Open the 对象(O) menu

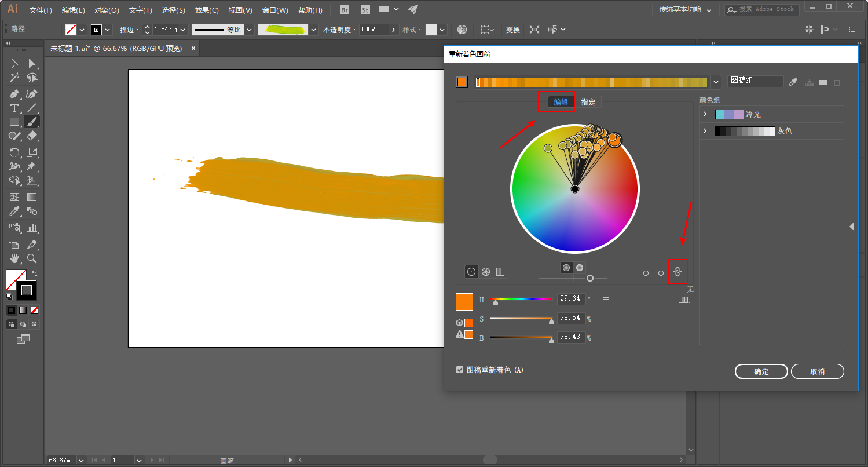point(107,10)
